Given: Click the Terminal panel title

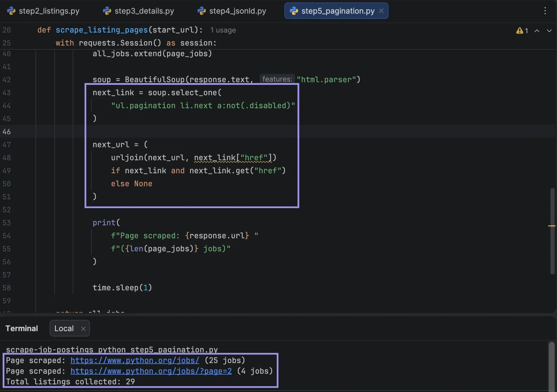Looking at the screenshot, I should pos(22,328).
